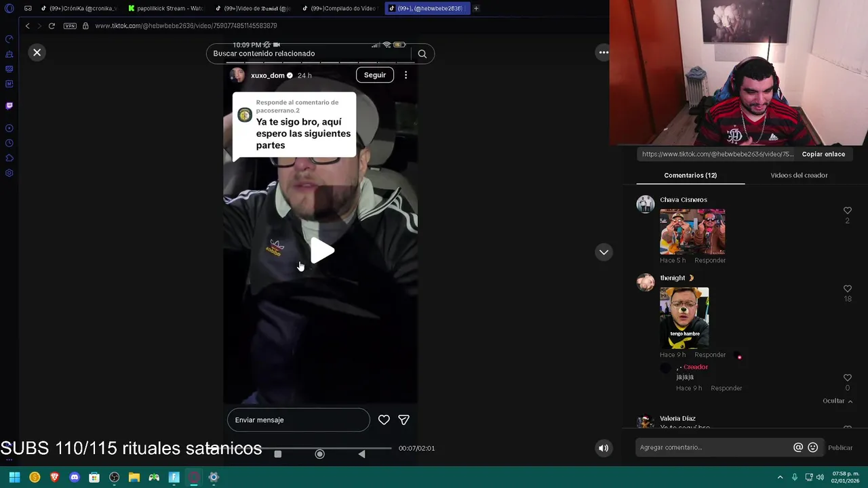Viewport: 868px width, 488px height.
Task: Open thenight's profile name
Action: coord(673,278)
